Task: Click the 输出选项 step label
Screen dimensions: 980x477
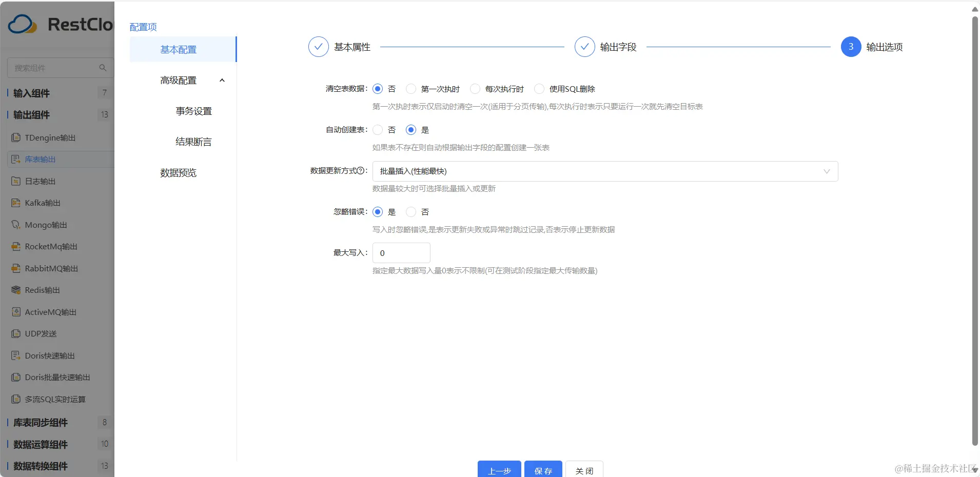Action: point(885,47)
